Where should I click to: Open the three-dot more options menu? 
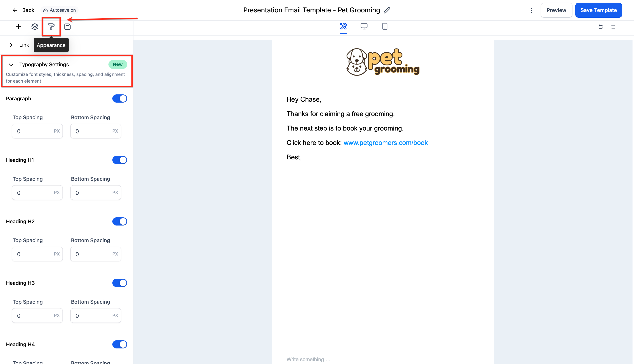click(x=532, y=10)
